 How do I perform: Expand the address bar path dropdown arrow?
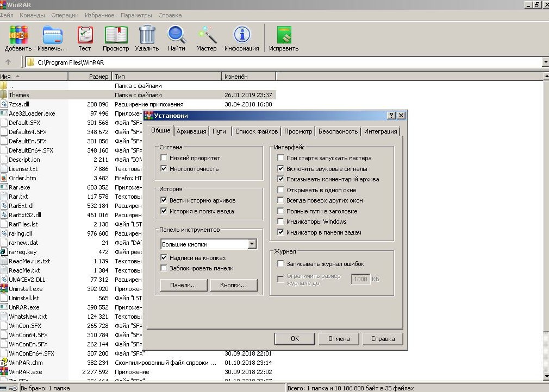click(x=546, y=62)
